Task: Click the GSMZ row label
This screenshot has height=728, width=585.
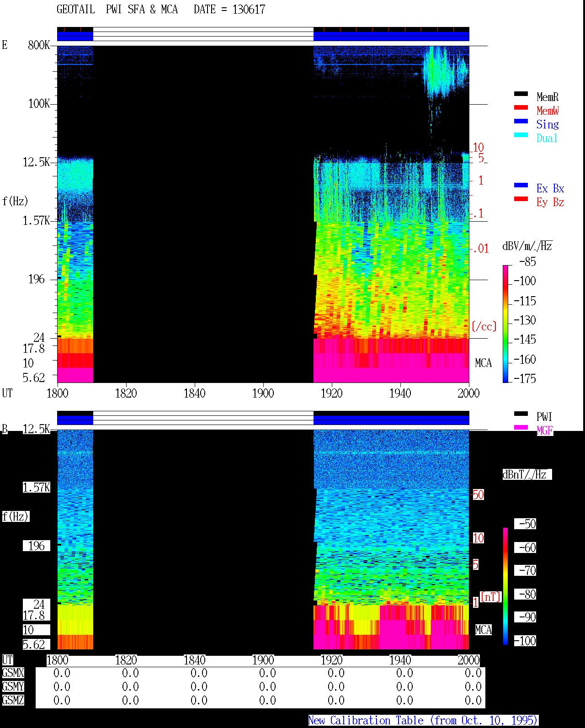Action: 13,700
